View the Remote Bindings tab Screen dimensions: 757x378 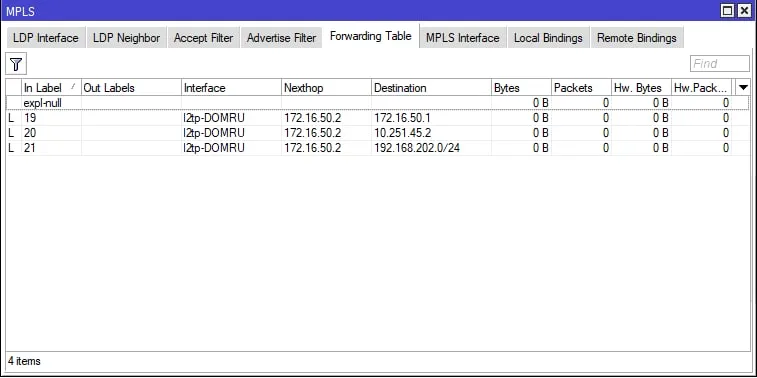pyautogui.click(x=637, y=38)
